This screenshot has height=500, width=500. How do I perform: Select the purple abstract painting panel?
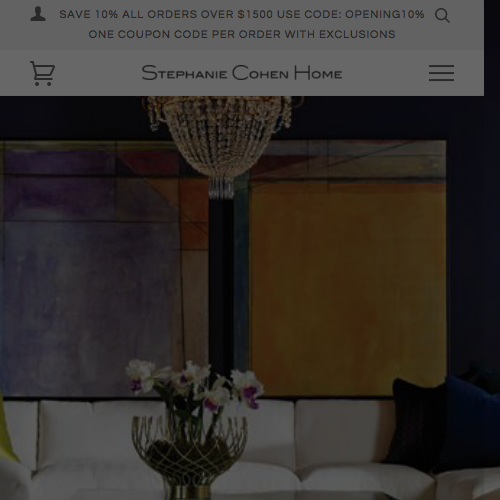[103, 268]
